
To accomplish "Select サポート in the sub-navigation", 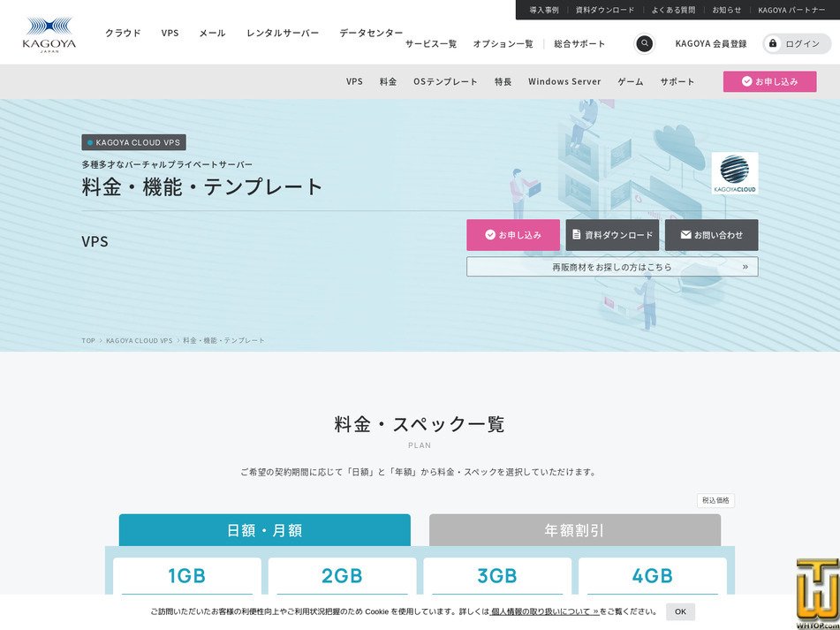I will pos(677,81).
